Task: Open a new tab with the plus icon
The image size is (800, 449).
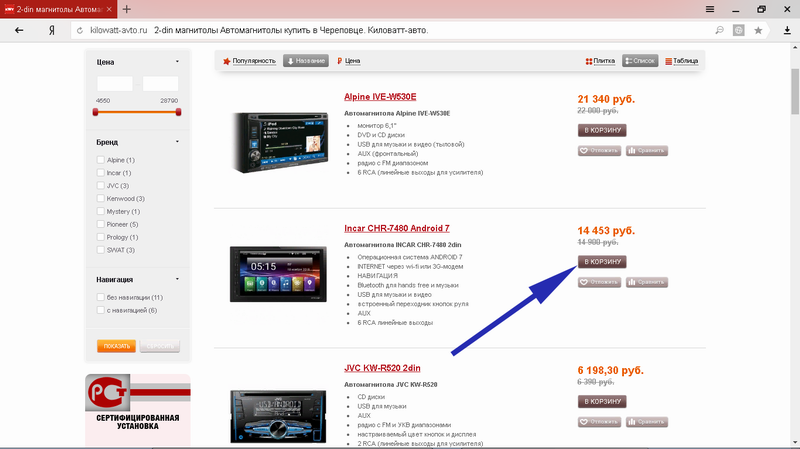Action: pos(127,9)
